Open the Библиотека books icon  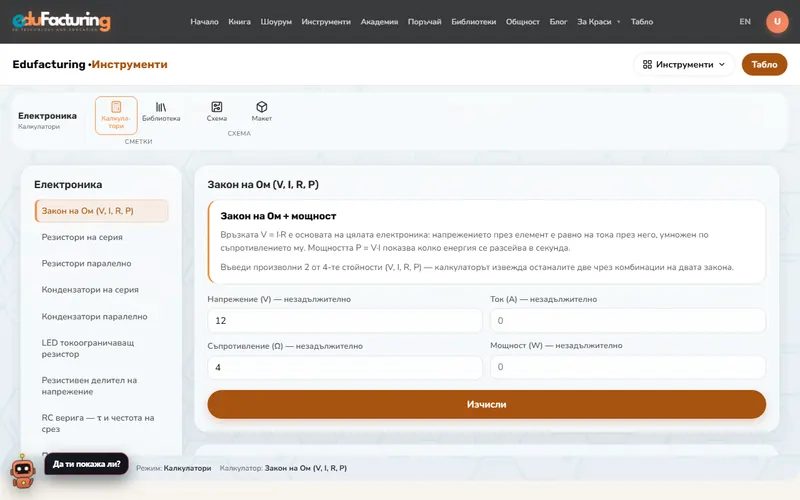click(161, 107)
